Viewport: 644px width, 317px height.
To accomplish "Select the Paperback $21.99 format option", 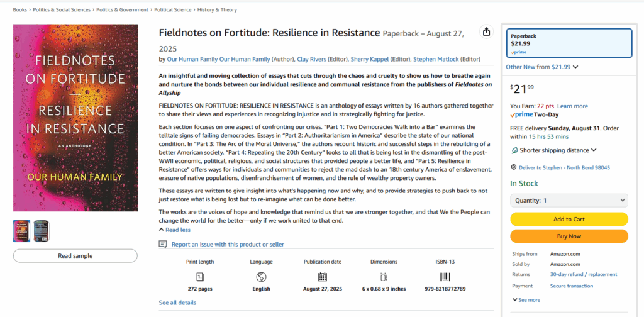I will [569, 43].
